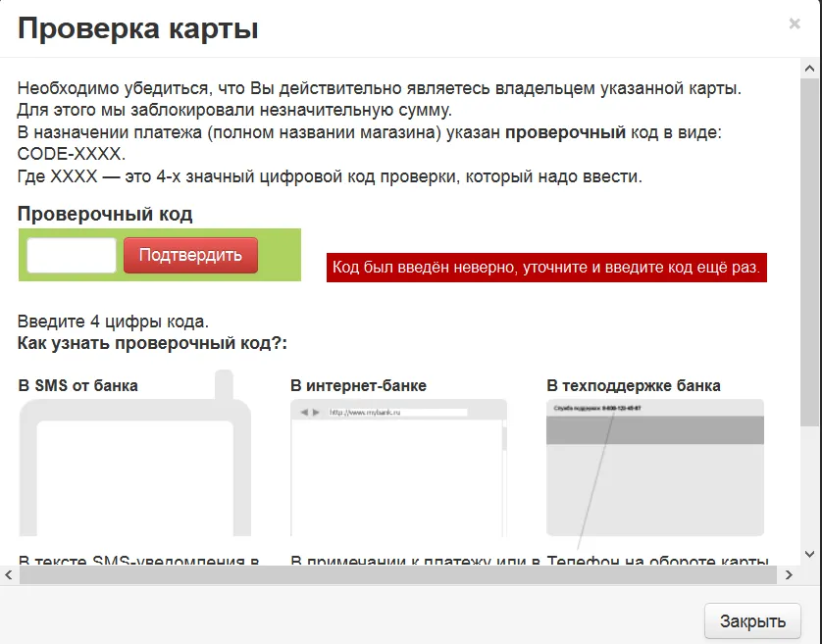The width and height of the screenshot is (822, 644).
Task: Click vertical scrollbar up arrow
Action: point(809,69)
